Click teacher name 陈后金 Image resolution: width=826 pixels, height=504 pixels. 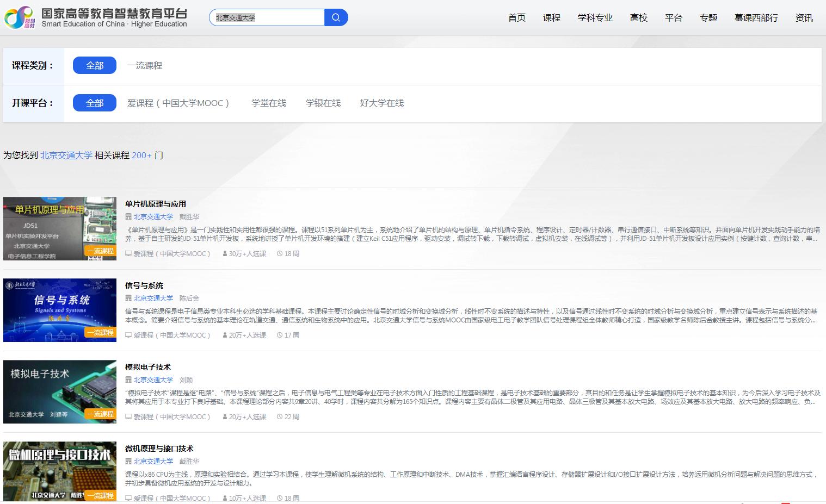(189, 298)
